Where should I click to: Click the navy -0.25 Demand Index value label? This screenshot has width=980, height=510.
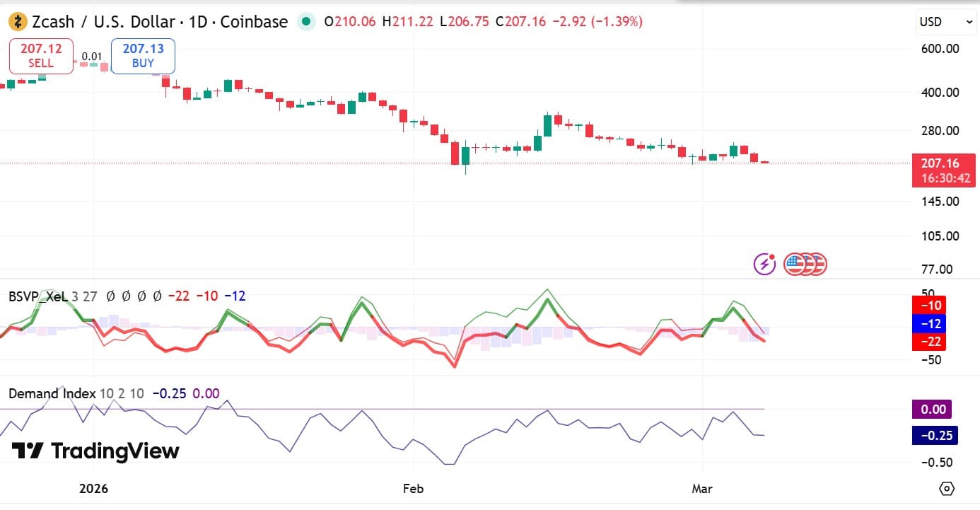click(933, 435)
